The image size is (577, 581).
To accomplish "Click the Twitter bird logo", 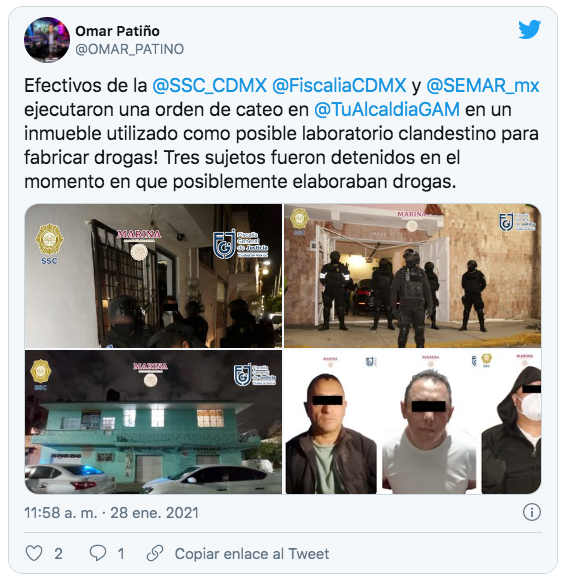I will [529, 30].
